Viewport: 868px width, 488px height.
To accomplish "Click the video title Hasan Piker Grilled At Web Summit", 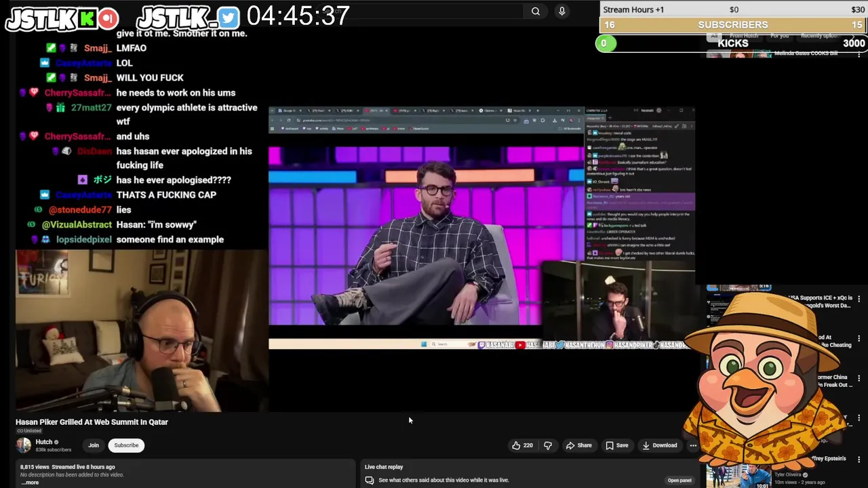I will click(x=92, y=422).
